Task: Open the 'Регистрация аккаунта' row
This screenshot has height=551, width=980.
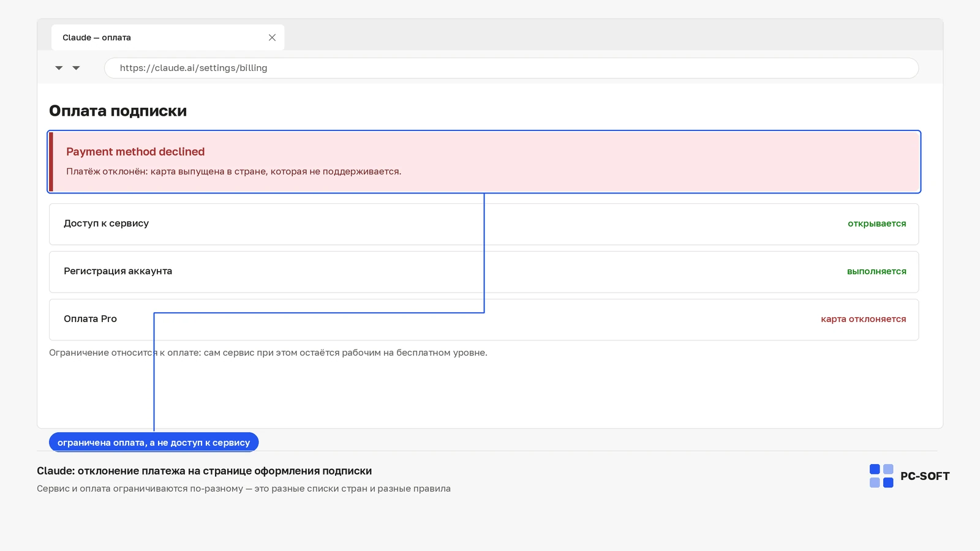Action: click(484, 272)
